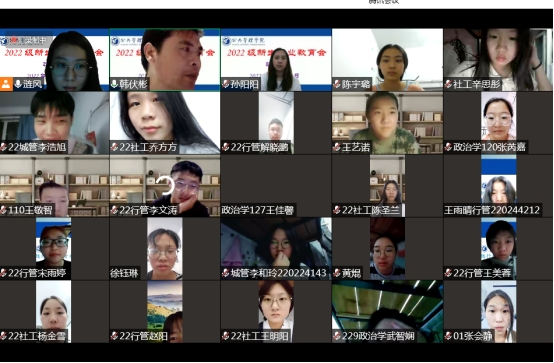Select the active speaker tile of 韩伏彬

point(165,60)
